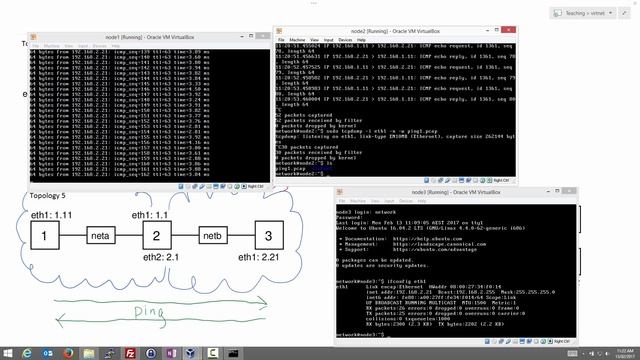Screen dimensions: 640x360
Task: Open the touch keyboard tray icon
Action: (x=573, y=353)
